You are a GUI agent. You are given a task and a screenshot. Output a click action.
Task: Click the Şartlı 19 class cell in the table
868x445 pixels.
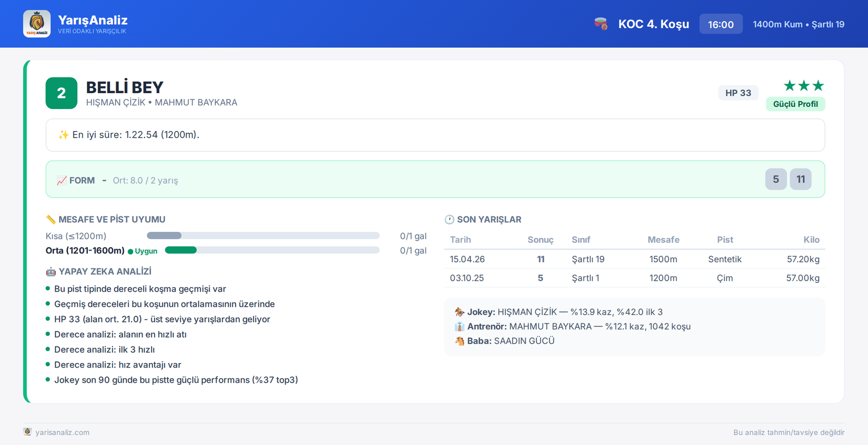pos(588,259)
